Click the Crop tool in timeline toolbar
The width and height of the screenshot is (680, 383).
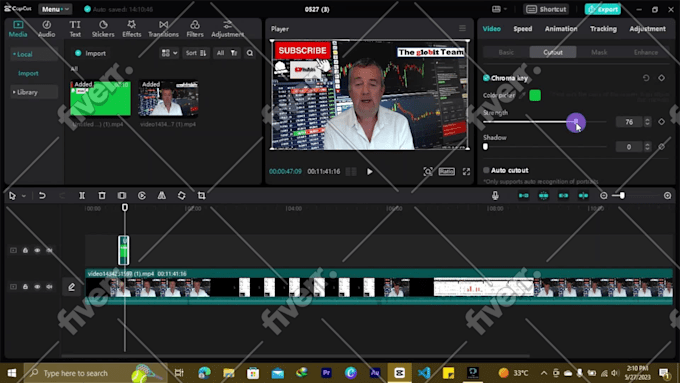coord(202,196)
